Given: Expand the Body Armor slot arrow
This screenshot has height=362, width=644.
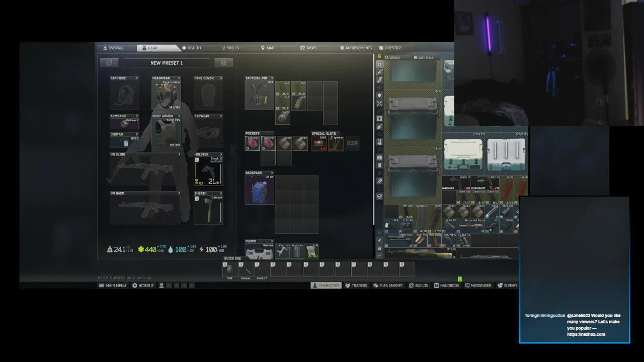Looking at the screenshot, I should click(179, 116).
